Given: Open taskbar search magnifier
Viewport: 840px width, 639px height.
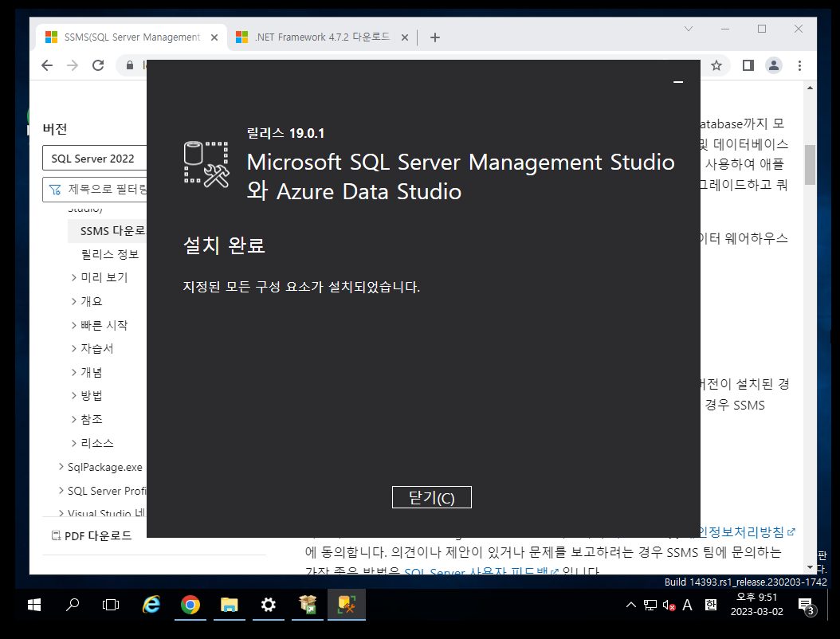Looking at the screenshot, I should point(73,605).
